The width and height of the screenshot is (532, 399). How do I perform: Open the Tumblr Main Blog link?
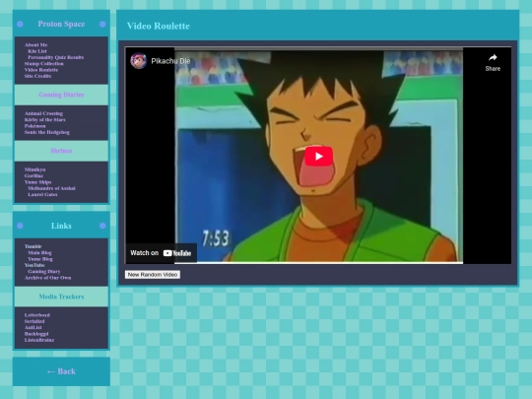click(x=39, y=253)
